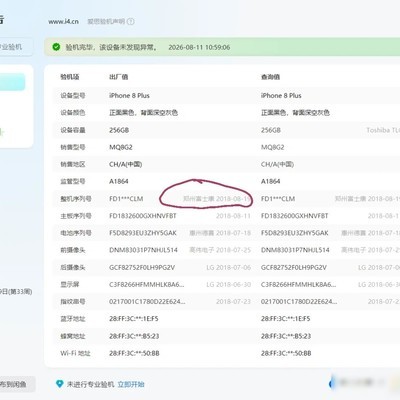Screen dimensions: 400x400
Task: Click the question mark icon beside 爱思验机声明
Action: (131, 22)
